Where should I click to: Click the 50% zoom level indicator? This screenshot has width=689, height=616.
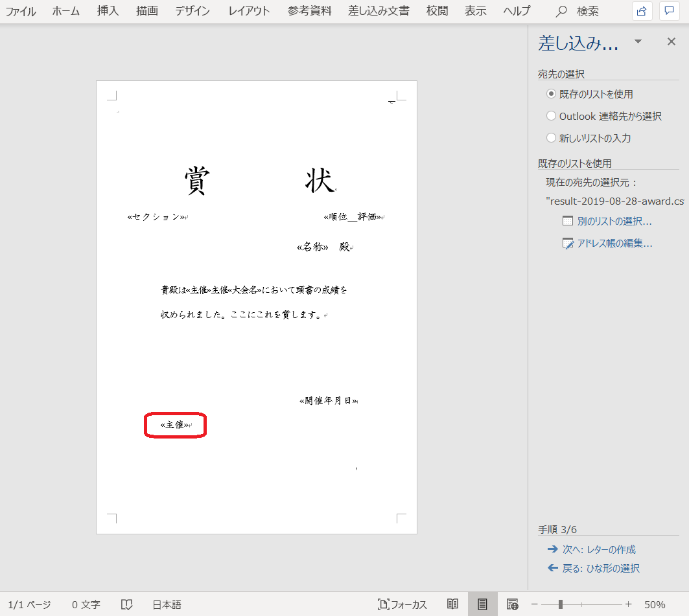coord(655,604)
